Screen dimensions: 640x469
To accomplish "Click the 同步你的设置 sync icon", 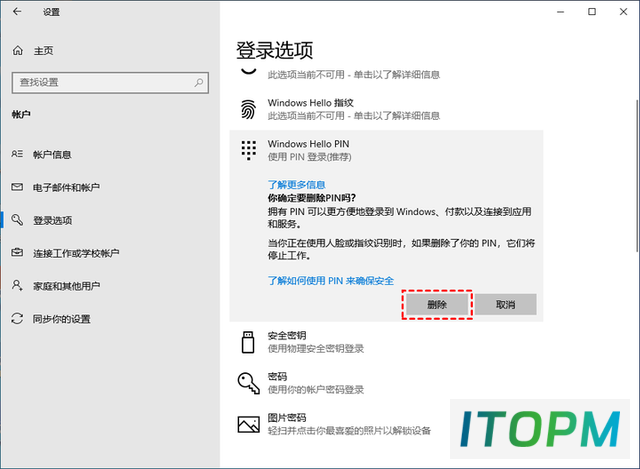I will [x=17, y=318].
